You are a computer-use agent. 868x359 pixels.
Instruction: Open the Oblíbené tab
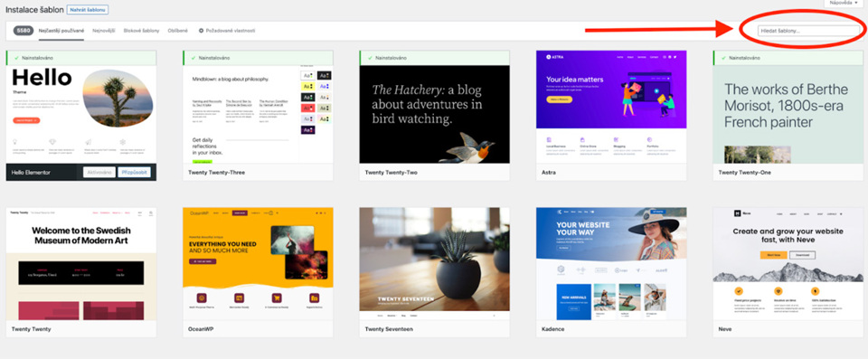pyautogui.click(x=178, y=31)
